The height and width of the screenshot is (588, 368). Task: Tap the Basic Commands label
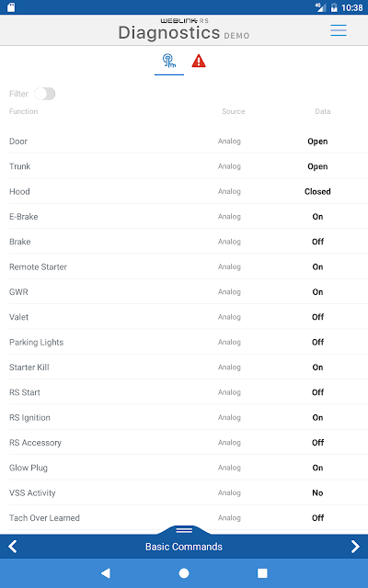(184, 547)
